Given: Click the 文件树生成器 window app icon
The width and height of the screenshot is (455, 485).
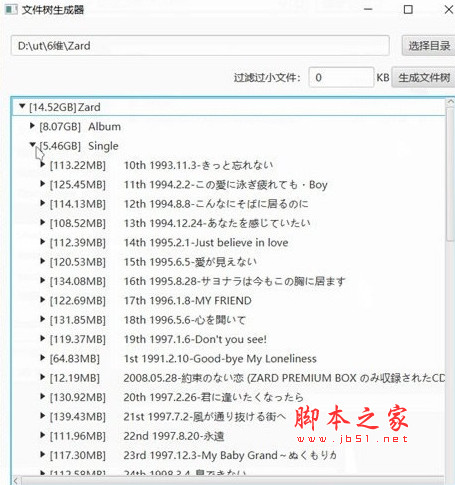Looking at the screenshot, I should 11,9.
